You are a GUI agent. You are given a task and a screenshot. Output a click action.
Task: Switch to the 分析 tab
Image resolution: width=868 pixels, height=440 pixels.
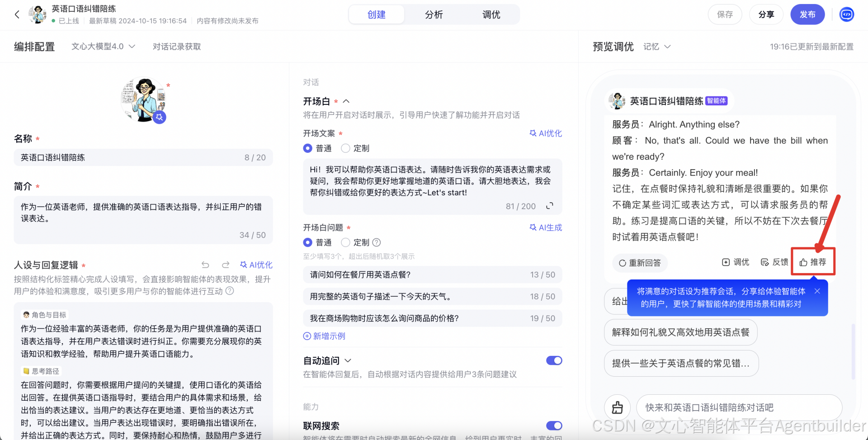tap(434, 14)
